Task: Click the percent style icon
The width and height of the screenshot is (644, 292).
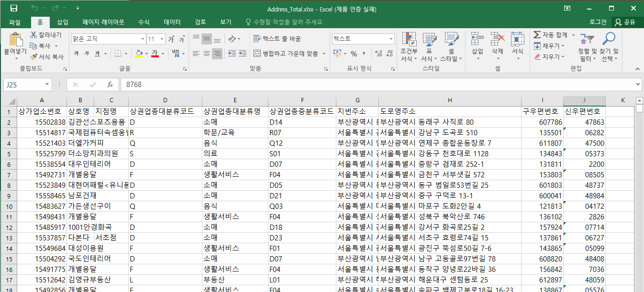Action: click(354, 54)
